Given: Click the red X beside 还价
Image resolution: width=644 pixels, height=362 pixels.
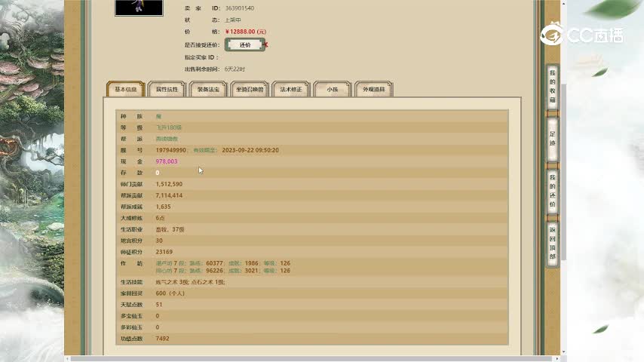Looking at the screenshot, I should (266, 44).
